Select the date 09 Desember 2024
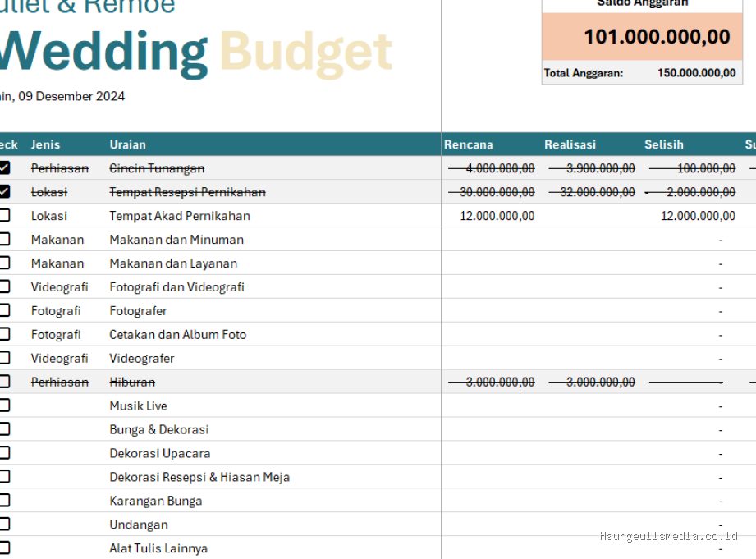Viewport: 756px width, 559px height. 71,96
